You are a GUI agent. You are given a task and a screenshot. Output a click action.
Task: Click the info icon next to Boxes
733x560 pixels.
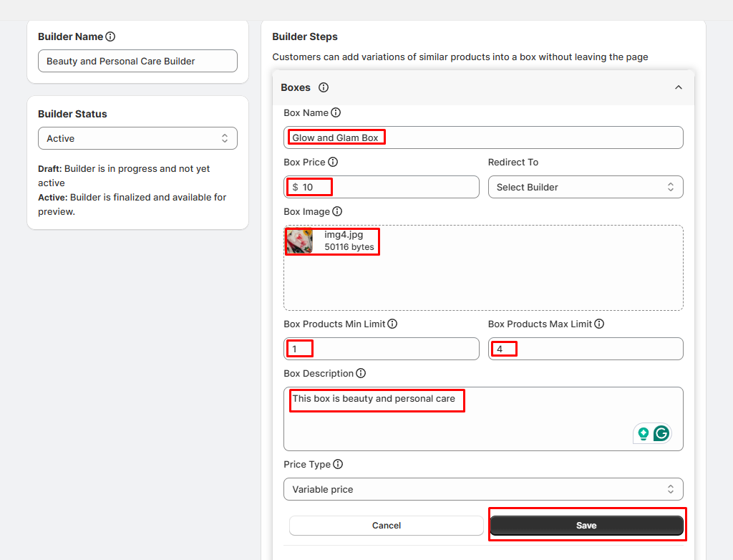324,87
